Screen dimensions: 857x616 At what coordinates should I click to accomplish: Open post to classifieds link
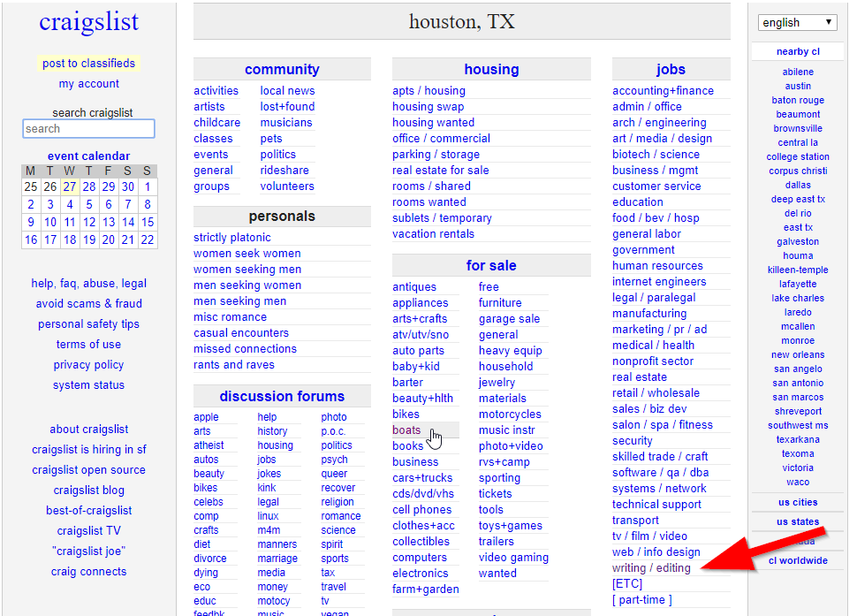click(x=88, y=64)
